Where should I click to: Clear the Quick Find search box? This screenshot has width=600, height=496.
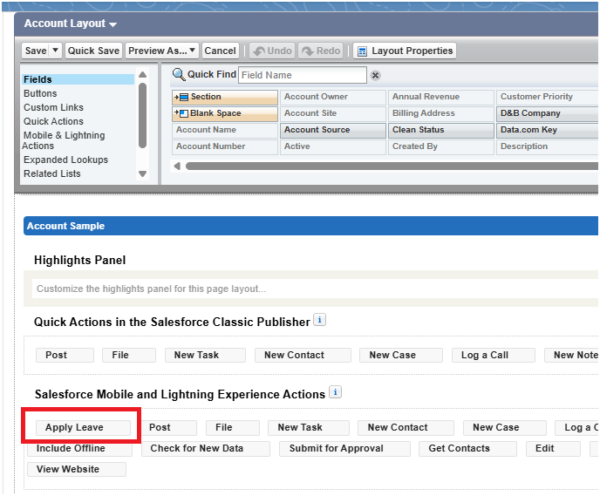point(375,75)
